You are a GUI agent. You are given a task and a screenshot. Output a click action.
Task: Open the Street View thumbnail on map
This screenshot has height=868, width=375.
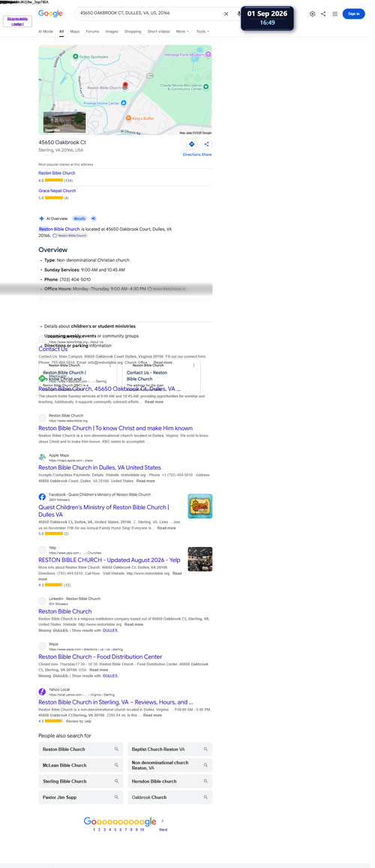[x=64, y=122]
